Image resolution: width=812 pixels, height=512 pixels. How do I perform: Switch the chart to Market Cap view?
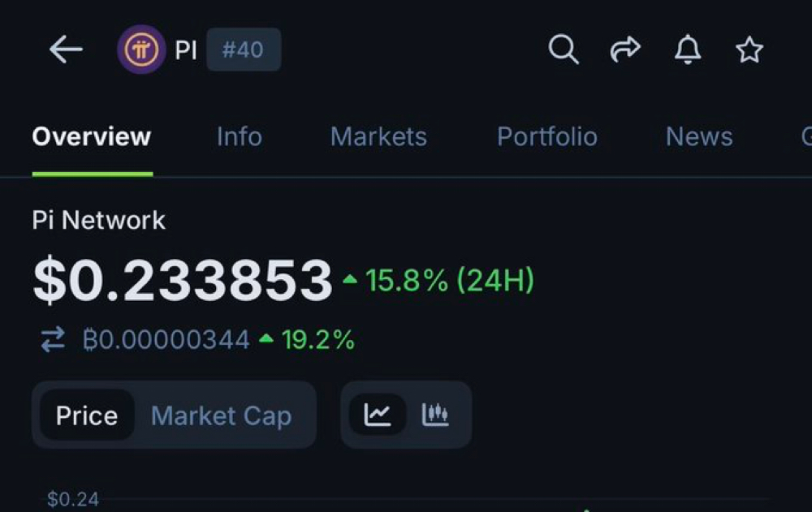[221, 415]
